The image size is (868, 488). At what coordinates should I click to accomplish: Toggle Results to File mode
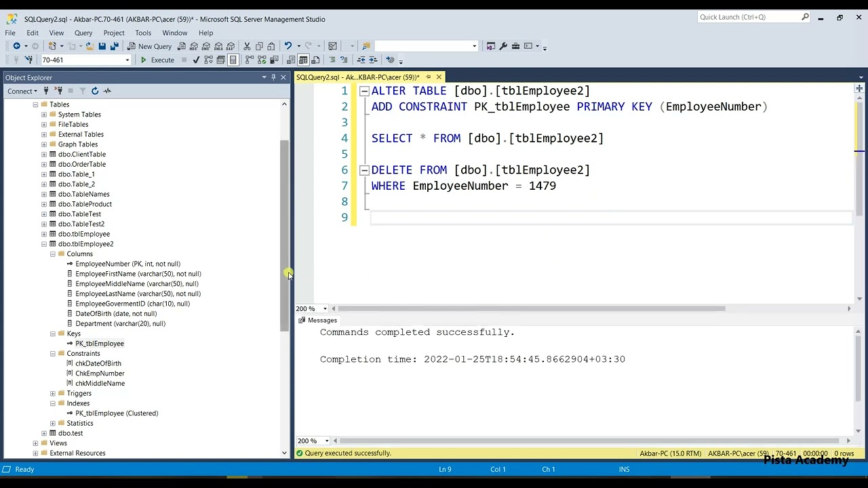point(315,60)
